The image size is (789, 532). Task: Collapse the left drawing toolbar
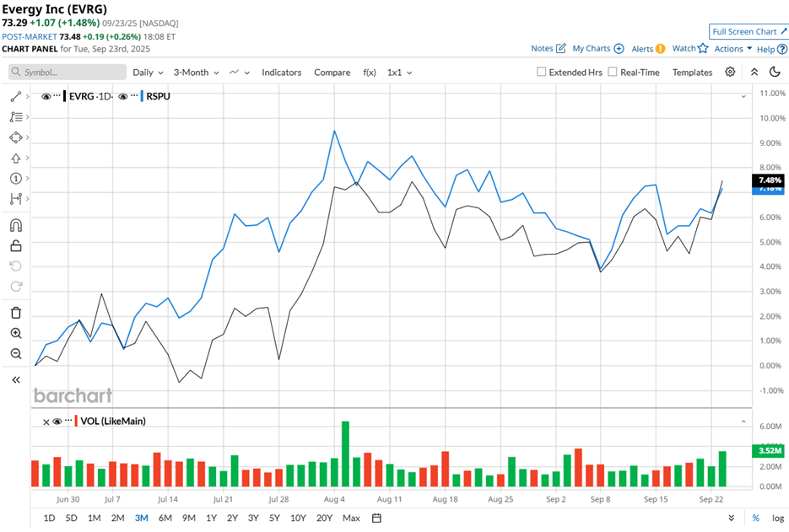click(x=15, y=380)
